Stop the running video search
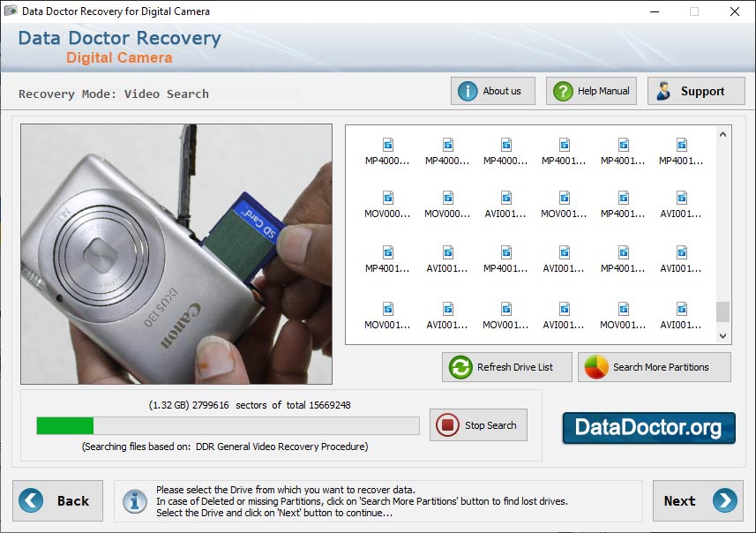Screen dimensions: 756x533 pos(479,424)
